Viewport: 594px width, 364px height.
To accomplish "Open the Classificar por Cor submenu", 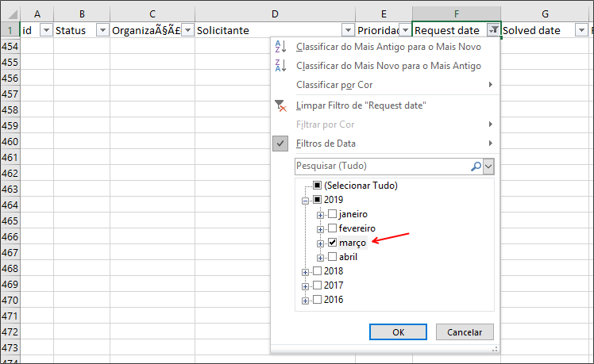I will click(385, 85).
